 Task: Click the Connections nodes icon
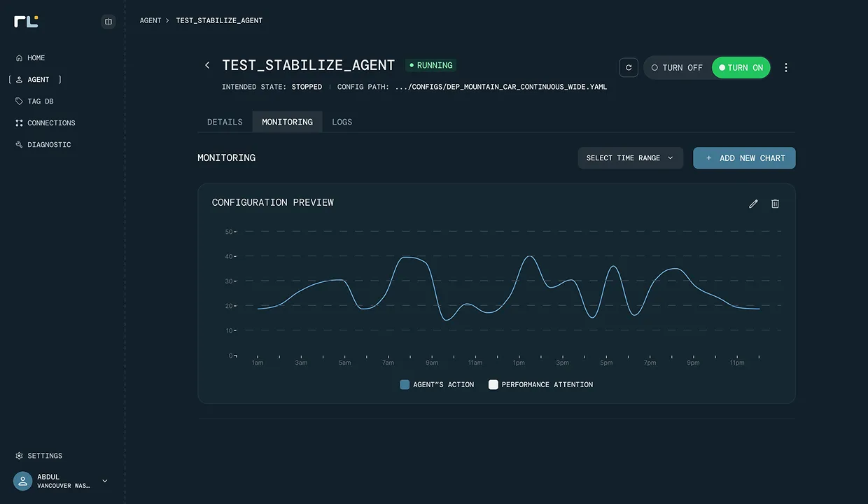pyautogui.click(x=19, y=123)
